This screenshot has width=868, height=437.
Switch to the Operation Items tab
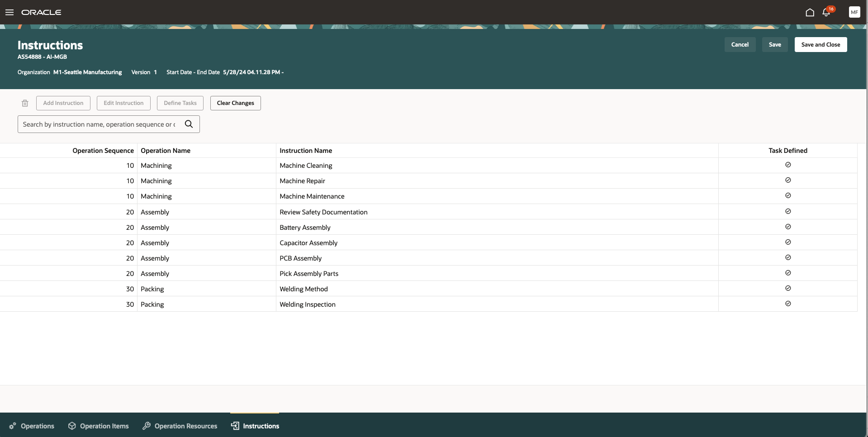(x=99, y=426)
